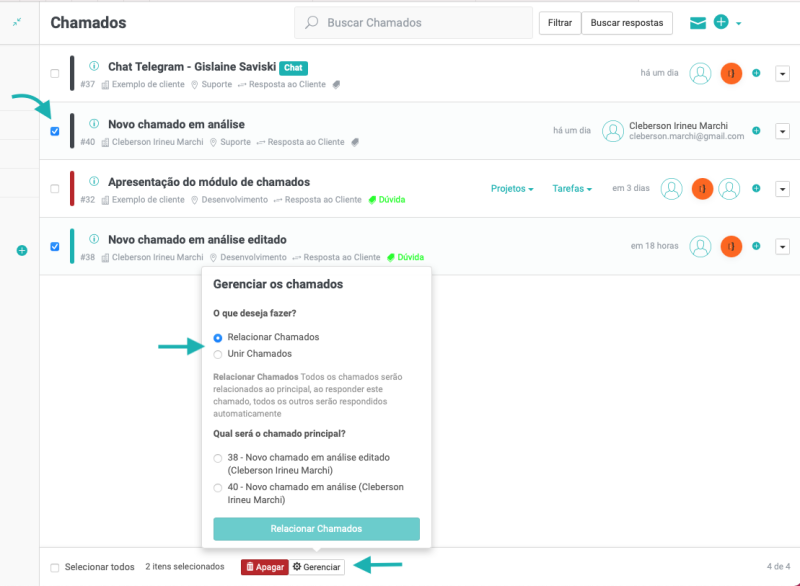This screenshot has width=800, height=586.
Task: Click the info icon beside Chat Telegram ticket
Action: click(94, 66)
